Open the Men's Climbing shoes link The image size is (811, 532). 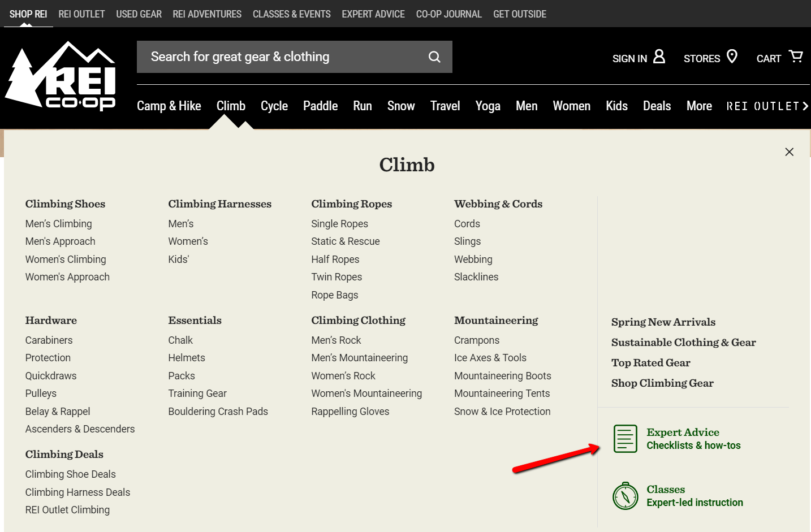(58, 224)
